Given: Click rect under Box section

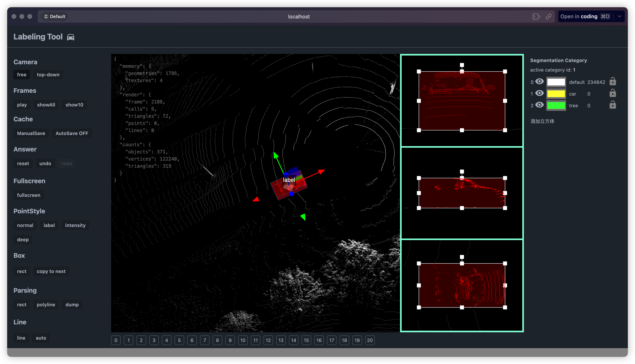Looking at the screenshot, I should click(x=21, y=271).
